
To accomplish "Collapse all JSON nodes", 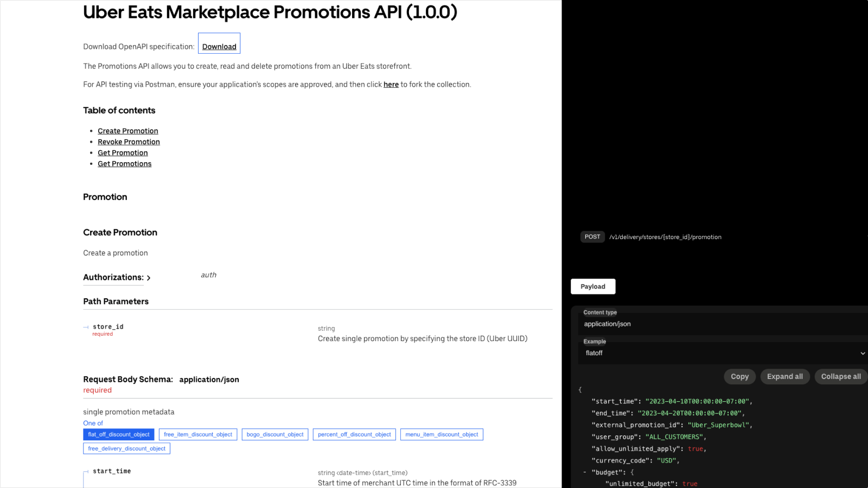I will [x=841, y=376].
